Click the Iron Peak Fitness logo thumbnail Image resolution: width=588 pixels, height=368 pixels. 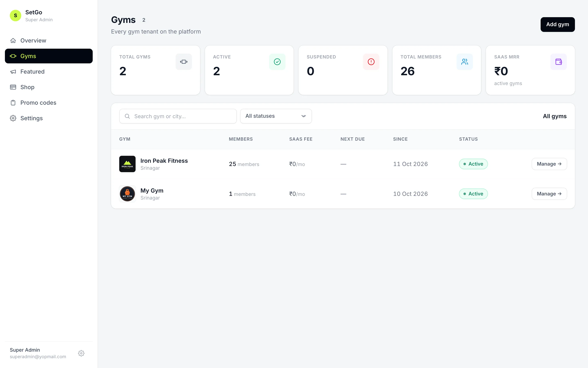point(127,164)
